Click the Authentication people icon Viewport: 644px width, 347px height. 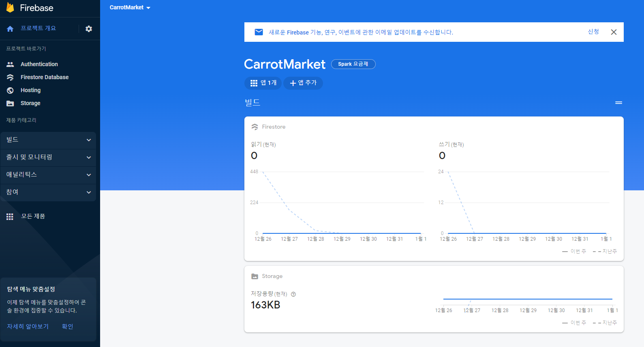click(x=10, y=64)
